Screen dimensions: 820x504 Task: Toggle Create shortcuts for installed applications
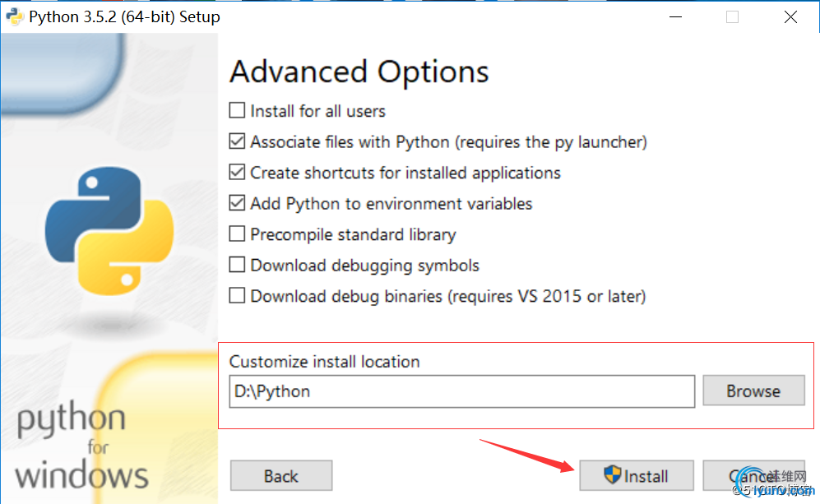pyautogui.click(x=237, y=172)
